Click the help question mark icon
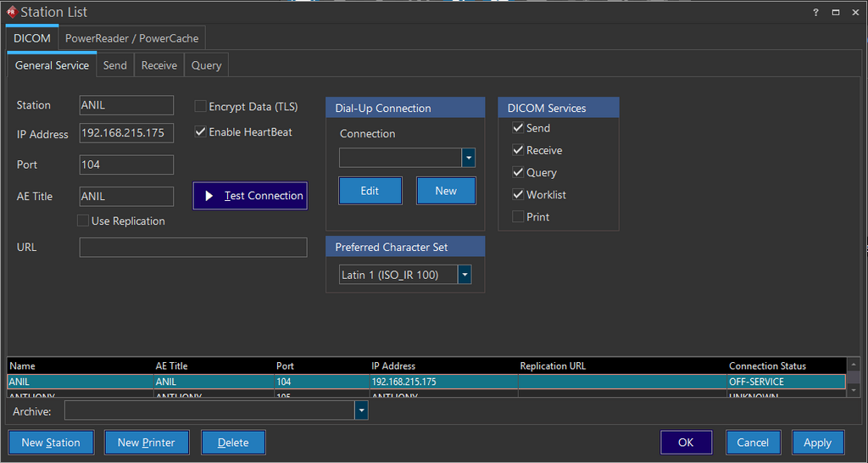Image resolution: width=868 pixels, height=463 pixels. point(815,13)
